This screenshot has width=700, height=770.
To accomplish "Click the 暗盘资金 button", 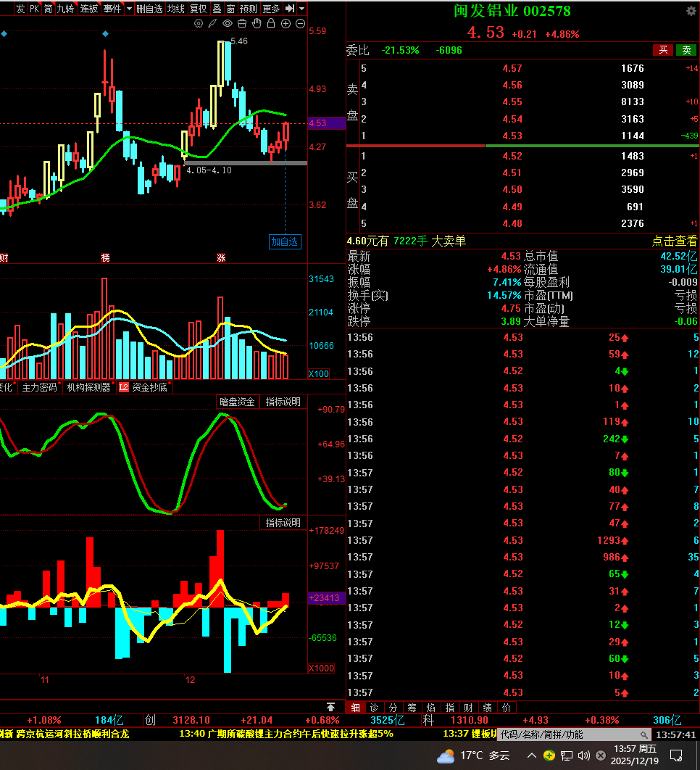I will pyautogui.click(x=237, y=402).
